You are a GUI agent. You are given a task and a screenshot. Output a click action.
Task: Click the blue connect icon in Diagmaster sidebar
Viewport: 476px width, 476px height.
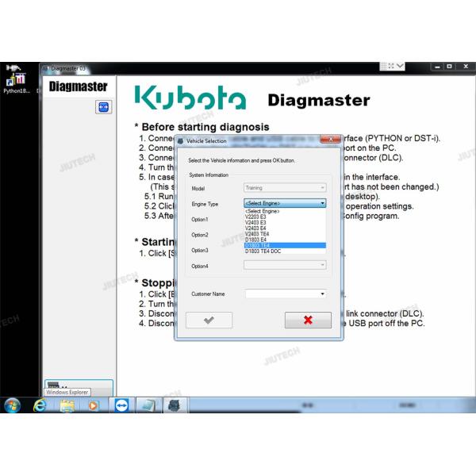pos(103,107)
